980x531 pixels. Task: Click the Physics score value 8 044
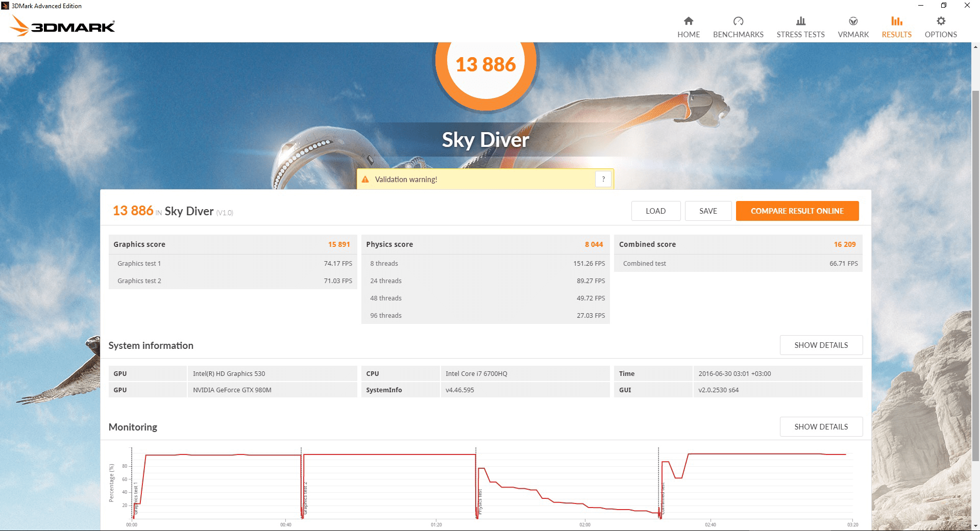point(594,244)
